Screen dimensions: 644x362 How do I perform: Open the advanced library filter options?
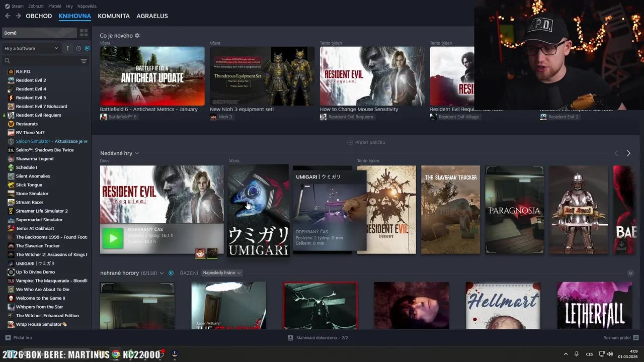tap(84, 61)
